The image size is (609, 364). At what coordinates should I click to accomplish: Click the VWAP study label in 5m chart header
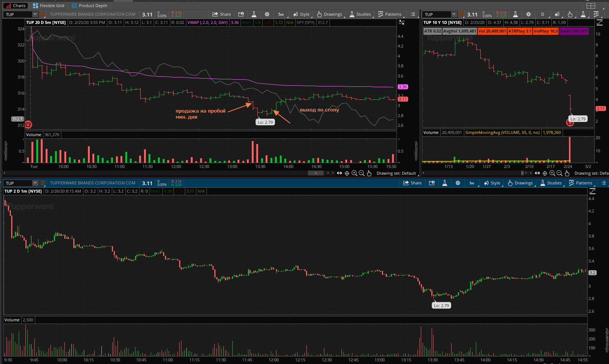tap(208, 22)
